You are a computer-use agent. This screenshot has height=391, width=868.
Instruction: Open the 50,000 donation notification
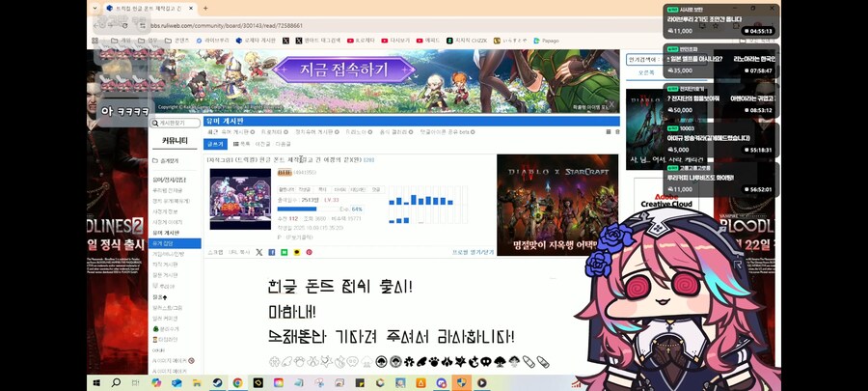pos(721,100)
